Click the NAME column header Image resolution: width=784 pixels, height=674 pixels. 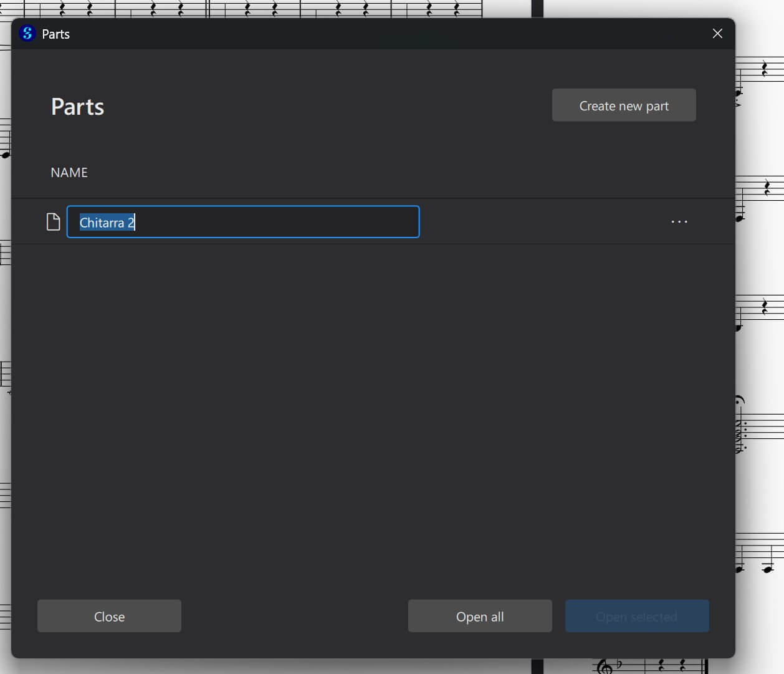pos(69,173)
